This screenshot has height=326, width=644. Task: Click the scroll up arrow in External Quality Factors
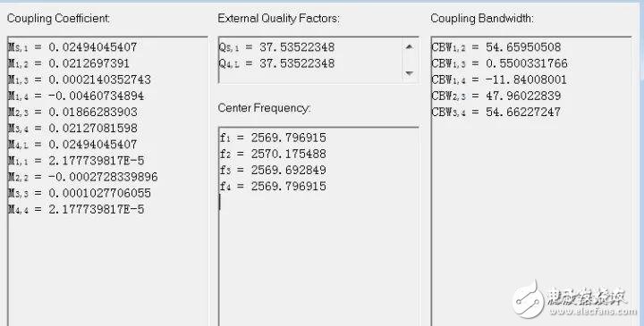pyautogui.click(x=409, y=46)
